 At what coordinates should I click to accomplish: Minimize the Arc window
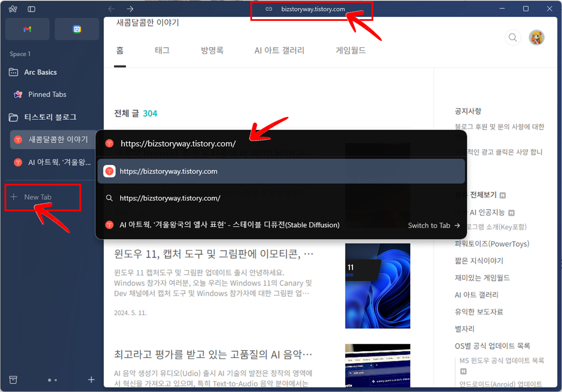502,9
